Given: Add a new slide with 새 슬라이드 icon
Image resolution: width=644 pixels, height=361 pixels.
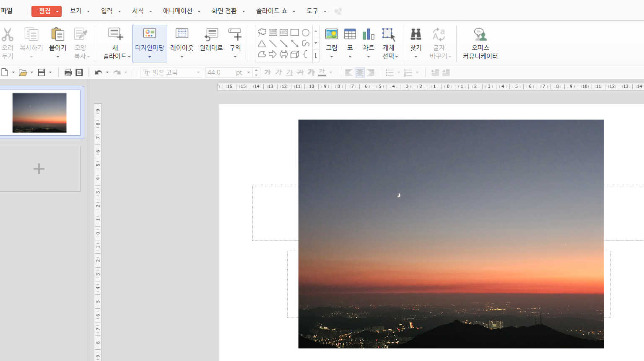Looking at the screenshot, I should (115, 34).
